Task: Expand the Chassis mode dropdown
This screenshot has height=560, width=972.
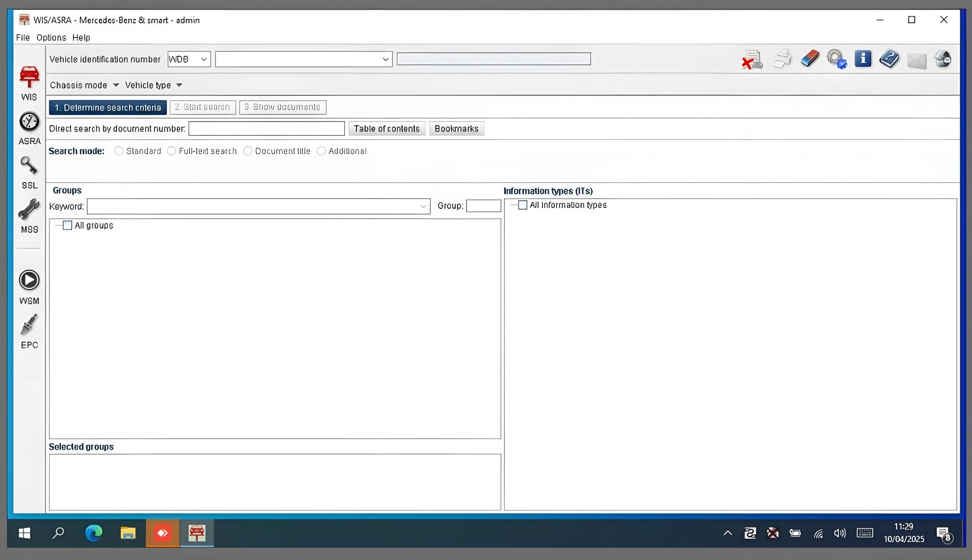Action: coord(116,85)
